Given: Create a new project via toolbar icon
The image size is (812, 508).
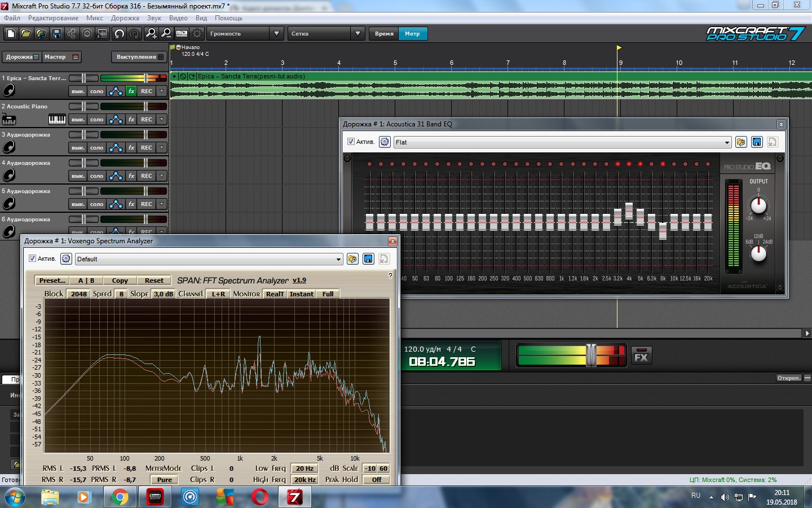Looking at the screenshot, I should [x=11, y=34].
